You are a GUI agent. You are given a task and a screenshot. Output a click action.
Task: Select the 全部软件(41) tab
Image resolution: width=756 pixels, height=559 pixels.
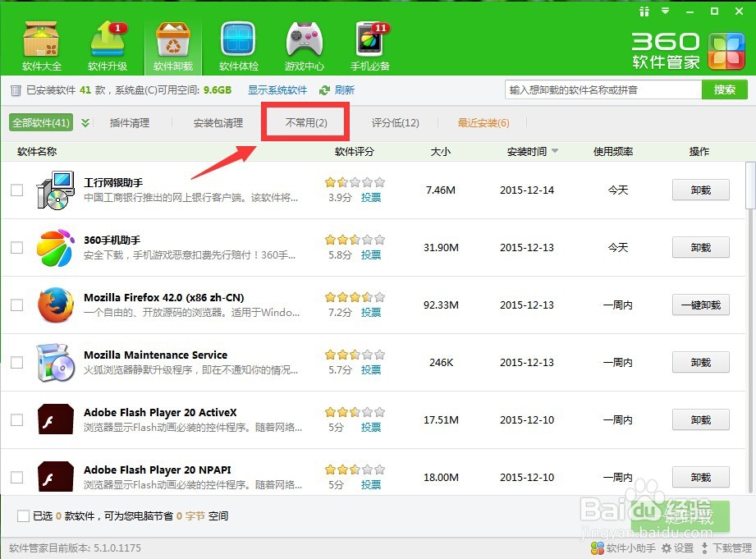coord(41,122)
